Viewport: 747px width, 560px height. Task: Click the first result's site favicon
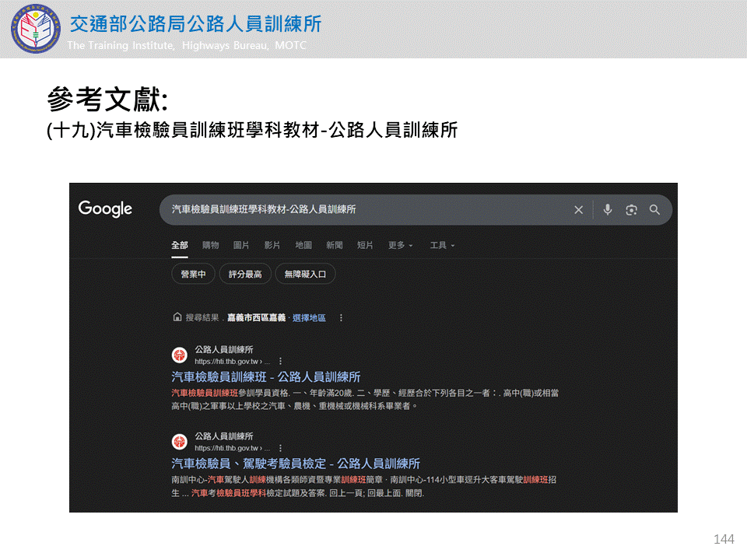click(x=180, y=355)
